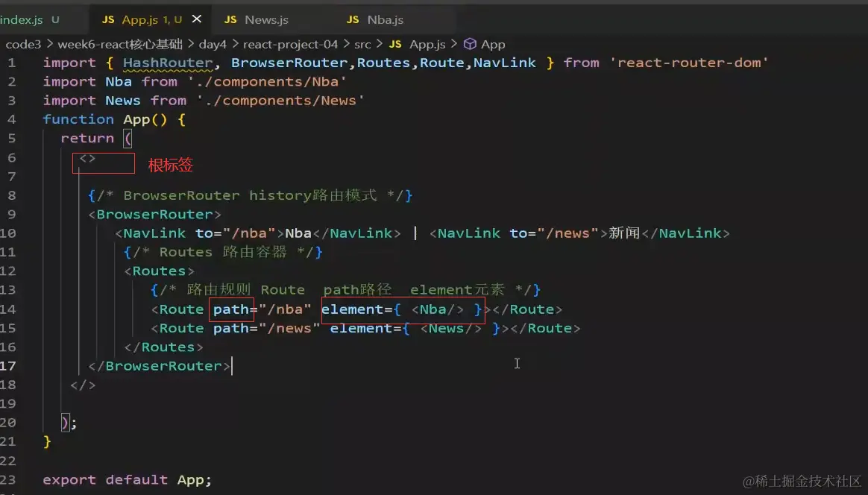Click the BrowserRouter history comment
The height and width of the screenshot is (495, 868).
[x=251, y=195]
